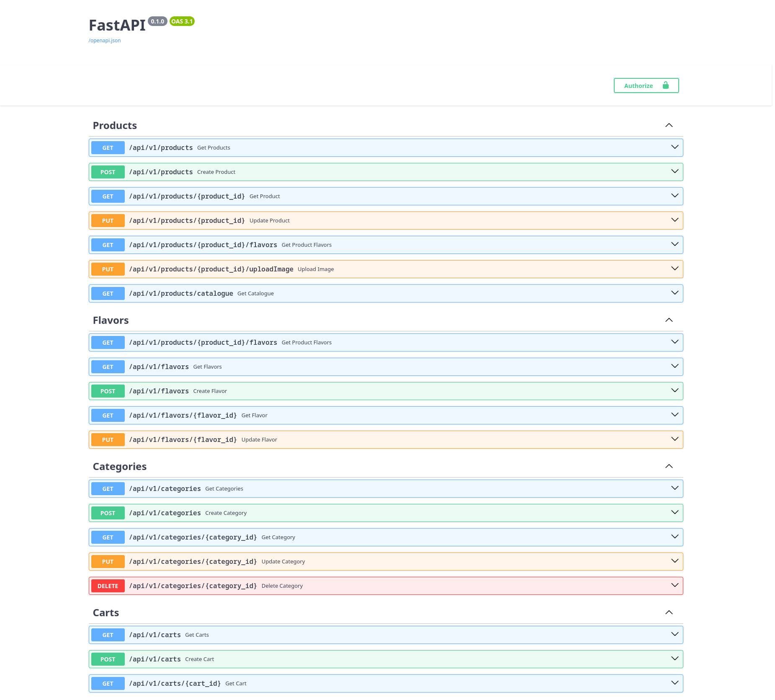Click GET badge for Get Category

[x=108, y=537]
